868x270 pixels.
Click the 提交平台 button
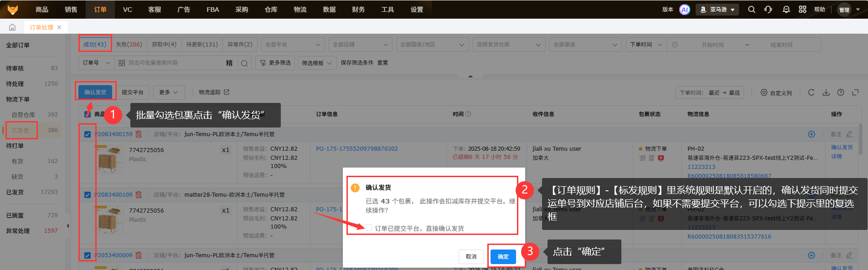133,92
